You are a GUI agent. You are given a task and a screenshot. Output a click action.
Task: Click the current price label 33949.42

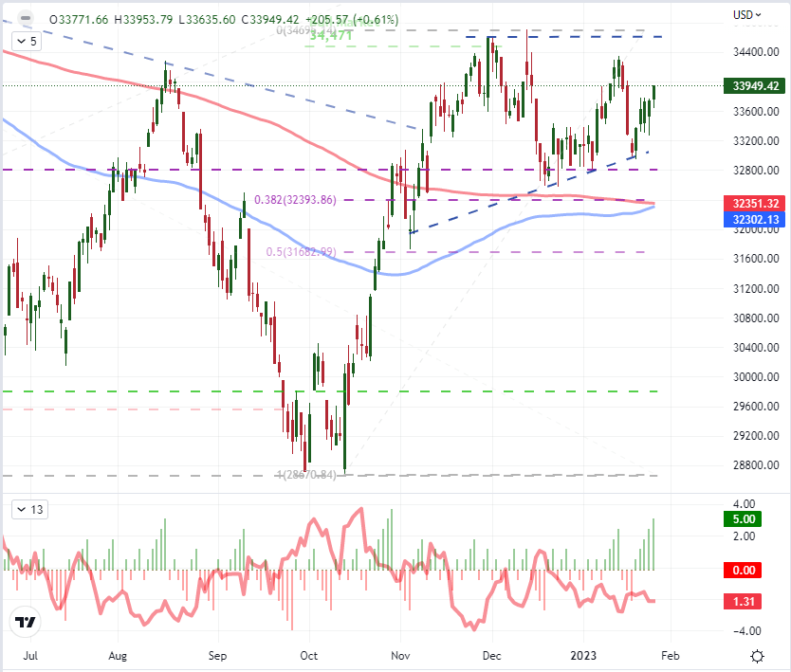pos(756,85)
